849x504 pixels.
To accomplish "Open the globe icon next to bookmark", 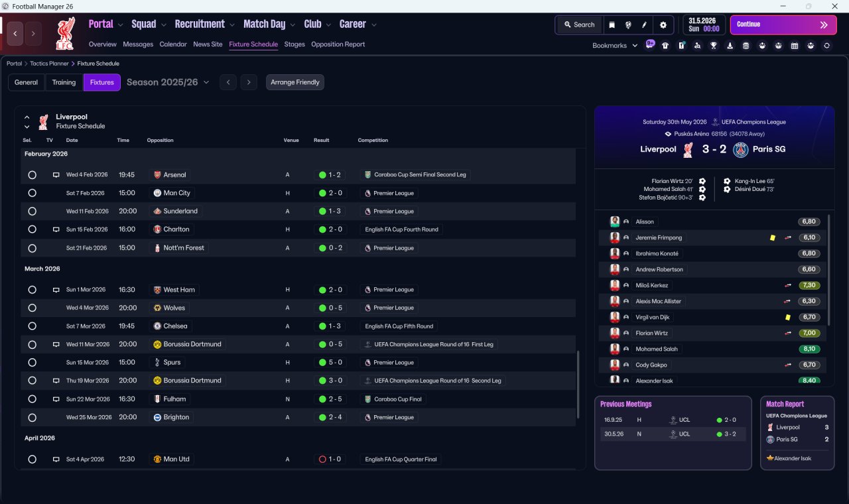I will 628,25.
